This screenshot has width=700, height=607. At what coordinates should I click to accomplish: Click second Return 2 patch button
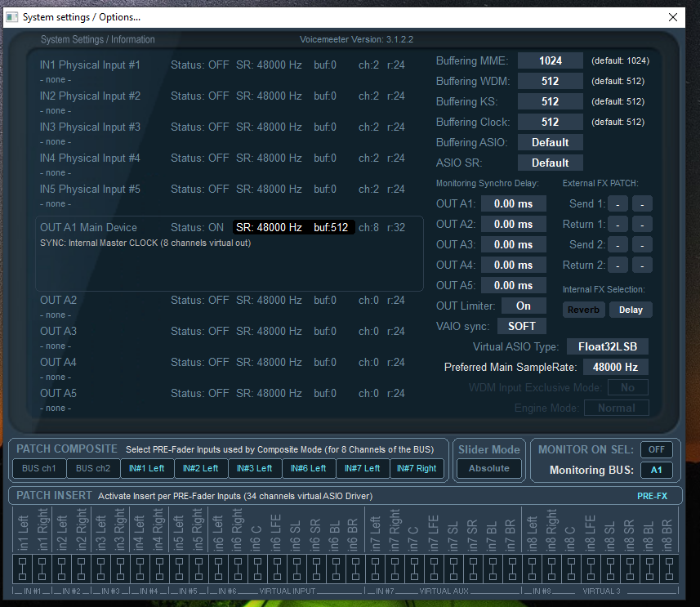tap(642, 266)
